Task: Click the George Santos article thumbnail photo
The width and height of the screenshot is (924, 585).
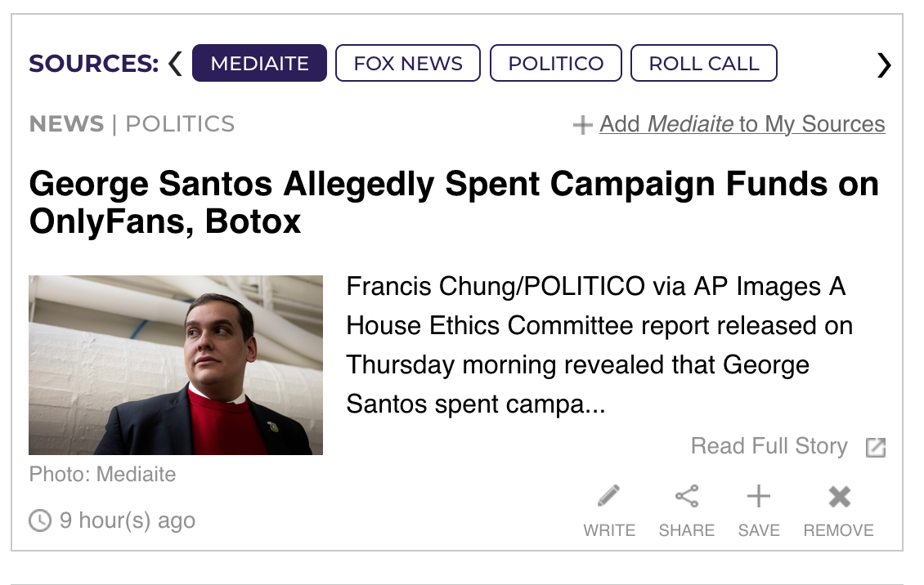Action: pos(176,365)
